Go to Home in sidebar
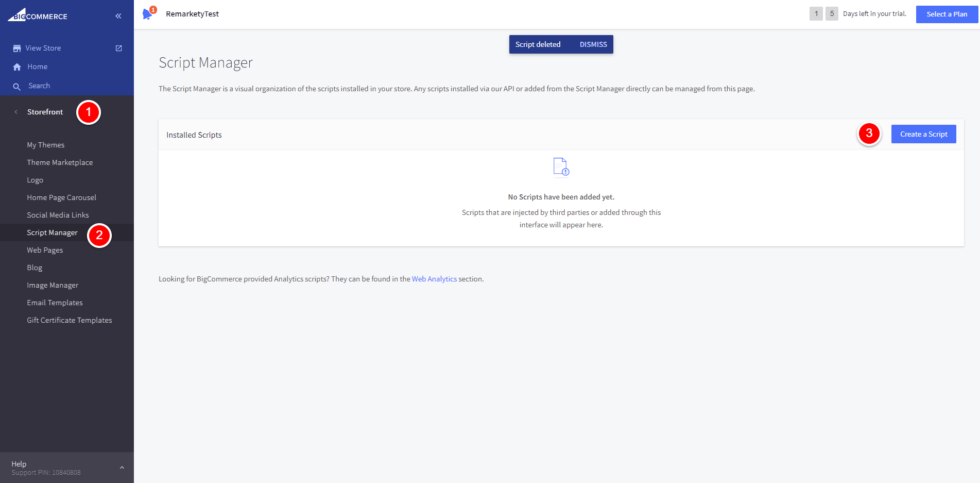 pos(38,66)
